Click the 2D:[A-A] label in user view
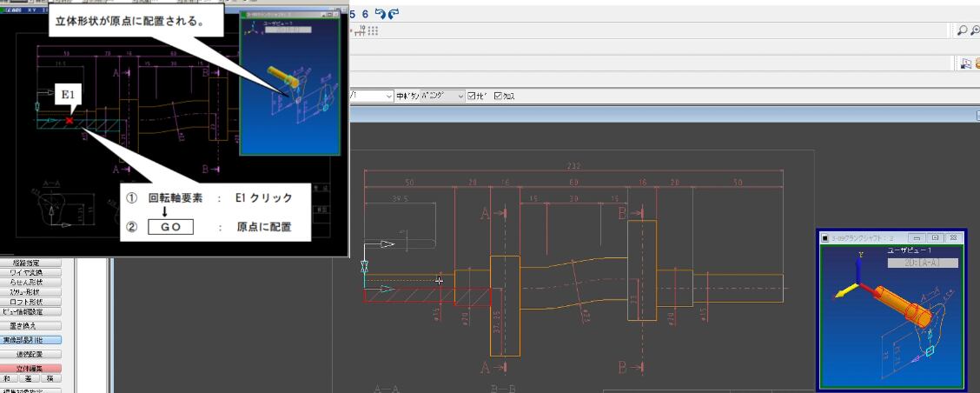 pos(922,262)
